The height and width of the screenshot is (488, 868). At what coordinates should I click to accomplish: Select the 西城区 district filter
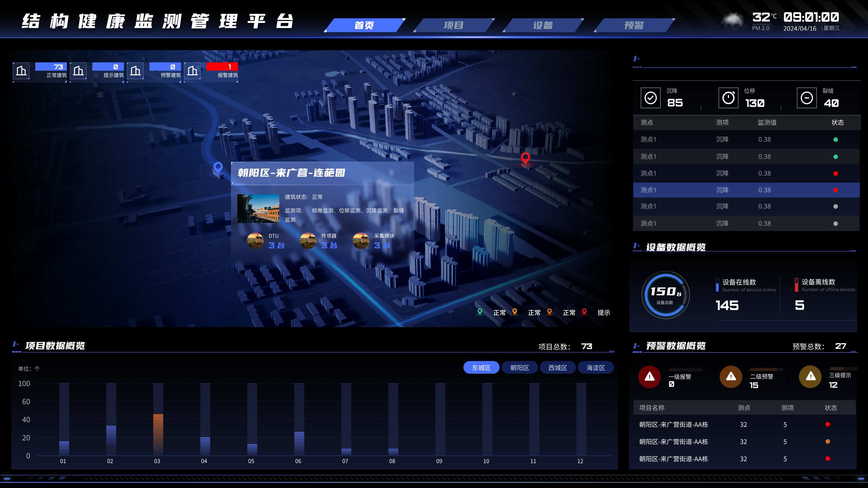click(x=558, y=368)
